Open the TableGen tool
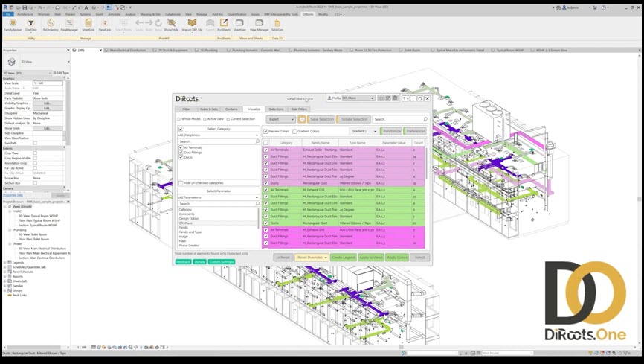This screenshot has height=364, width=644. tap(277, 25)
